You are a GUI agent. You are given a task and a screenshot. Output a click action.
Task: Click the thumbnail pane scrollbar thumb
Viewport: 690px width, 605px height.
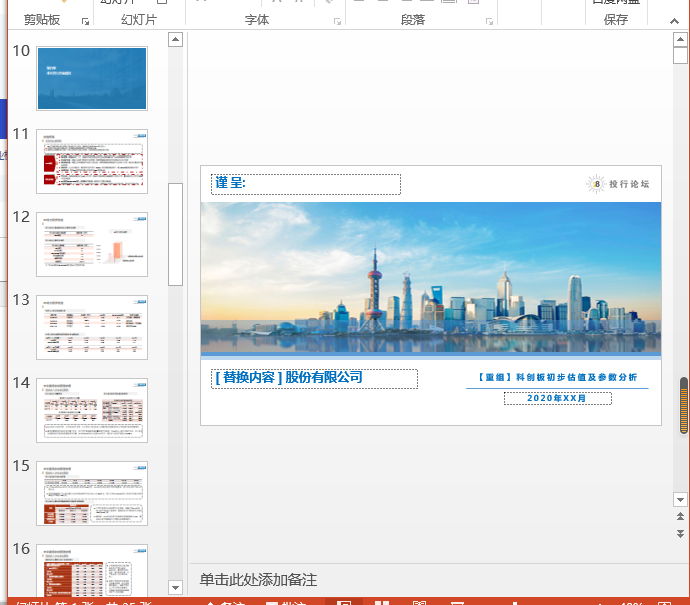176,235
